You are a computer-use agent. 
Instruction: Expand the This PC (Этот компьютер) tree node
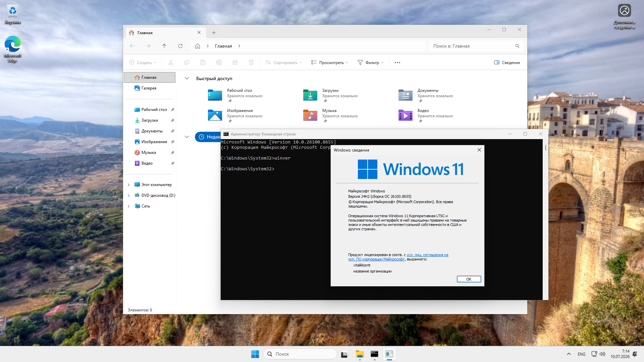pyautogui.click(x=129, y=185)
